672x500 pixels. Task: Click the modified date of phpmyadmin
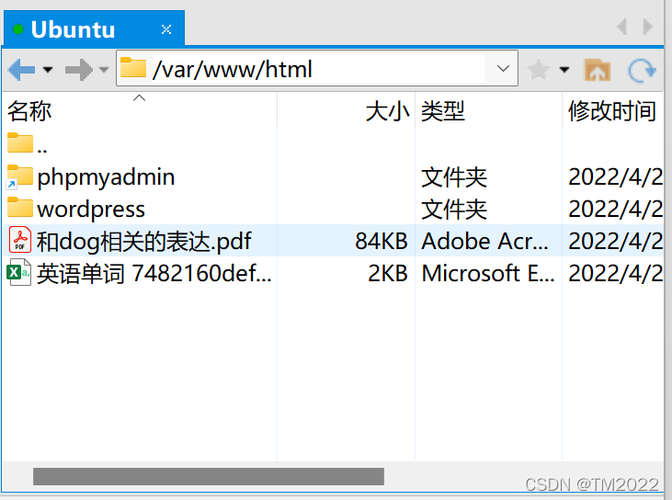click(615, 177)
